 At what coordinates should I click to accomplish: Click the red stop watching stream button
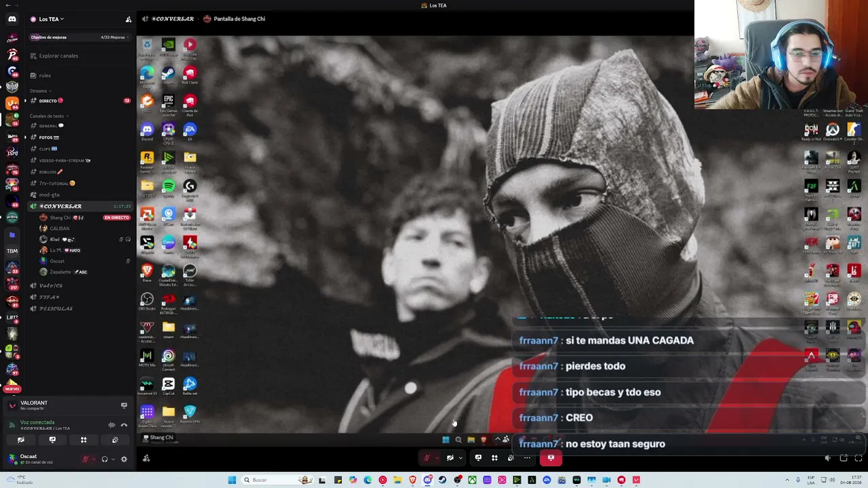pos(551,458)
